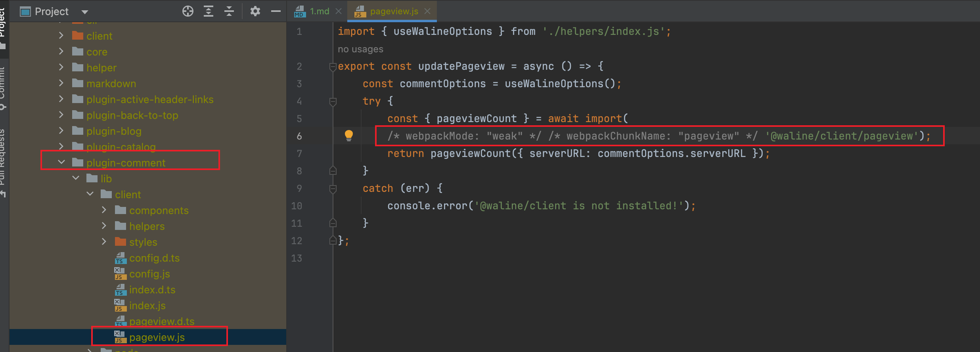Viewport: 980px width, 352px height.
Task: Close the pageview.js editor tab
Action: 427,11
